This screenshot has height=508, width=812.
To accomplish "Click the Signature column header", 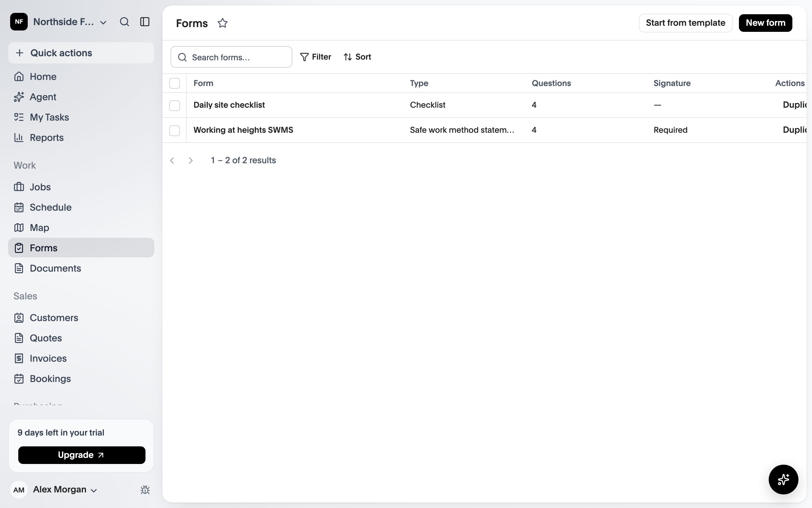I will point(672,83).
